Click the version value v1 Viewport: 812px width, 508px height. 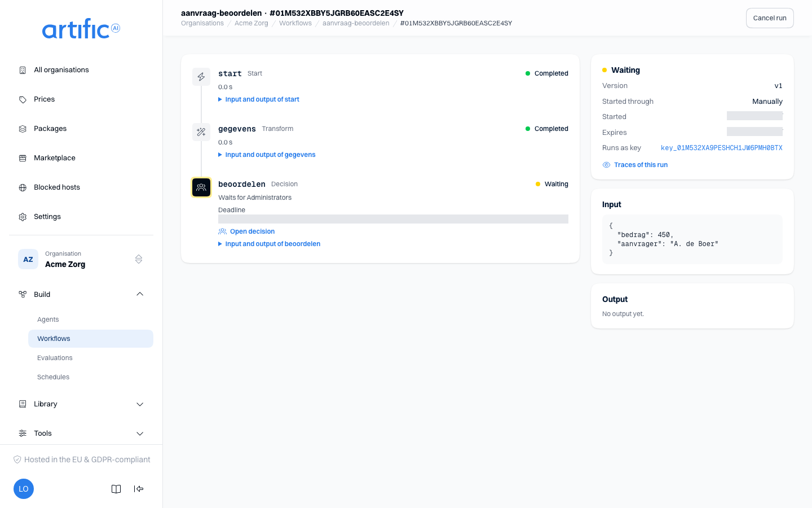tap(778, 86)
